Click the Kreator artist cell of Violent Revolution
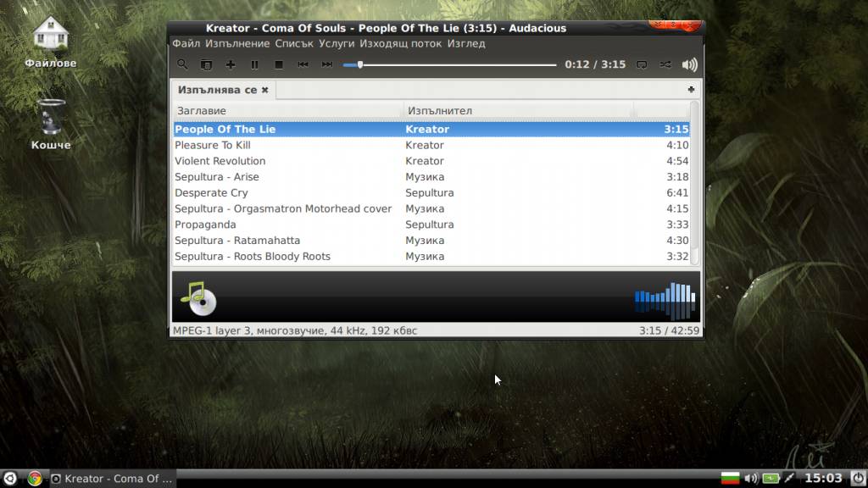 [425, 161]
